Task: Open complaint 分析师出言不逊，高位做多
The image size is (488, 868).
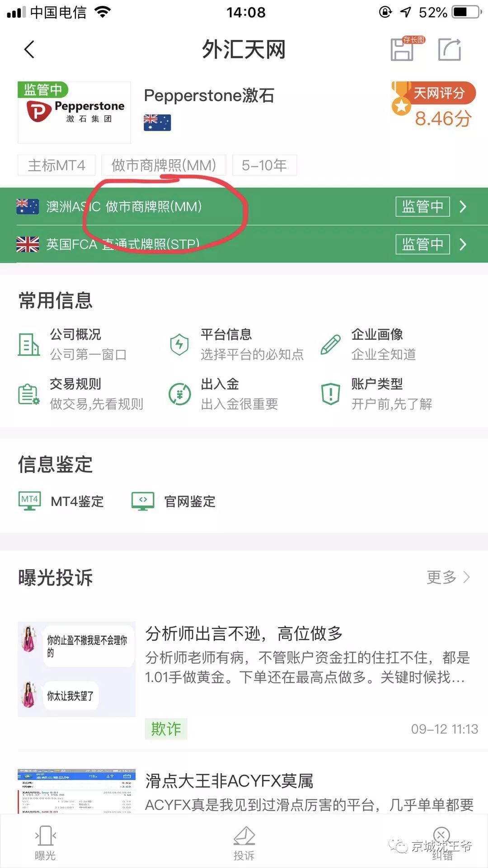Action: pos(244,634)
